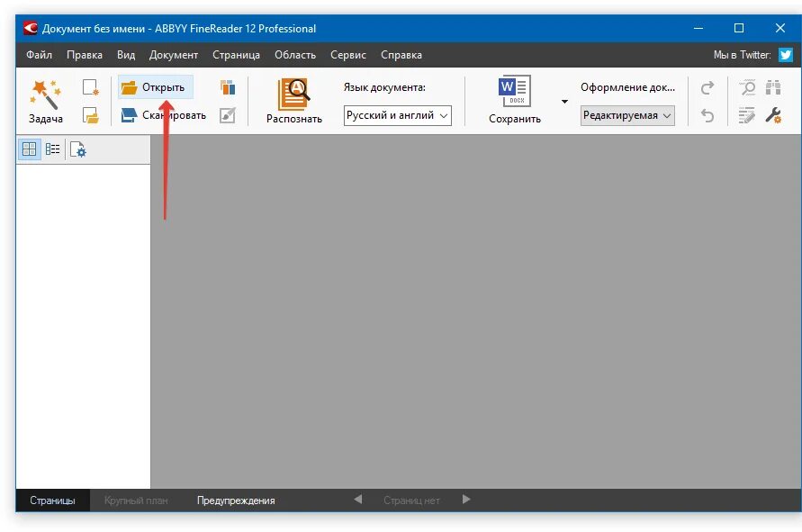Image resolution: width=802 pixels, height=532 pixels.
Task: Minimize the FineReader window
Action: (698, 28)
